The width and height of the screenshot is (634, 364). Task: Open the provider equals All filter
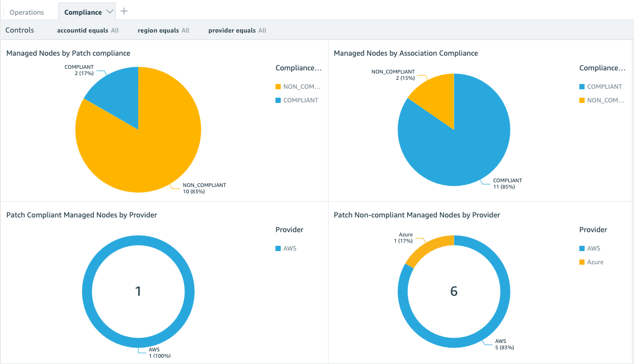tap(237, 30)
